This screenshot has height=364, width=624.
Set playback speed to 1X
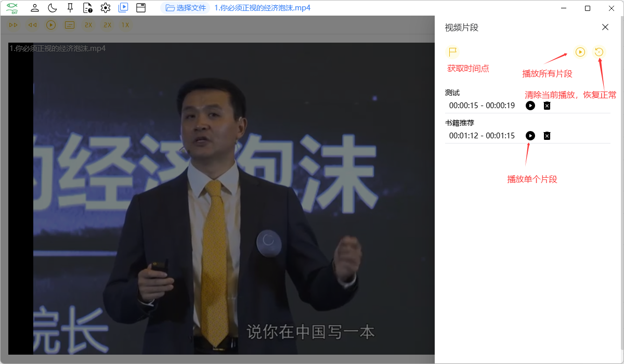click(125, 25)
